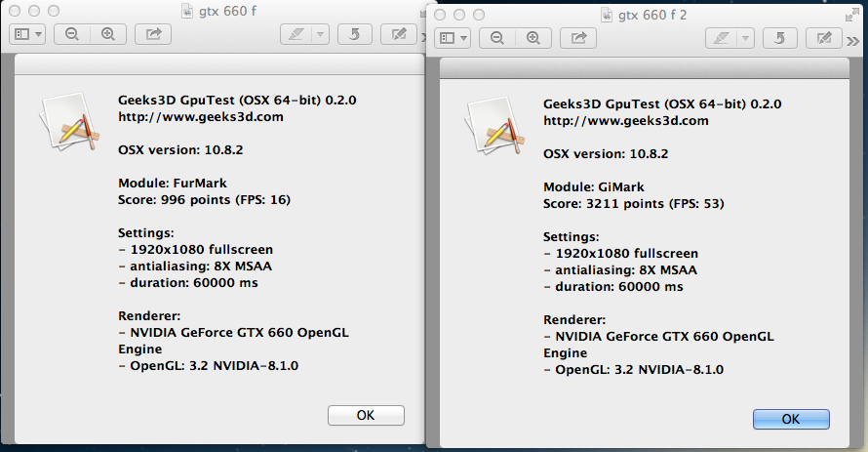Zoom in in gtx 660 f window

pos(108,34)
